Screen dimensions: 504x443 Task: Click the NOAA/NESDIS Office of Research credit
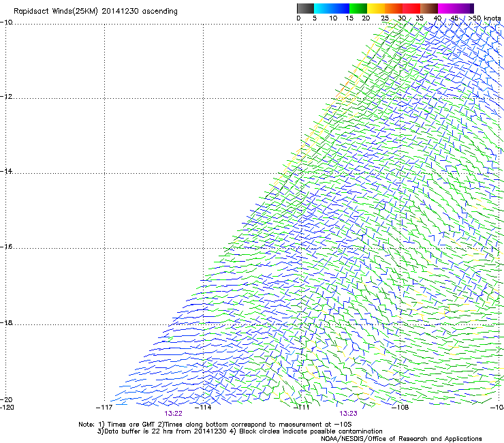click(x=401, y=439)
